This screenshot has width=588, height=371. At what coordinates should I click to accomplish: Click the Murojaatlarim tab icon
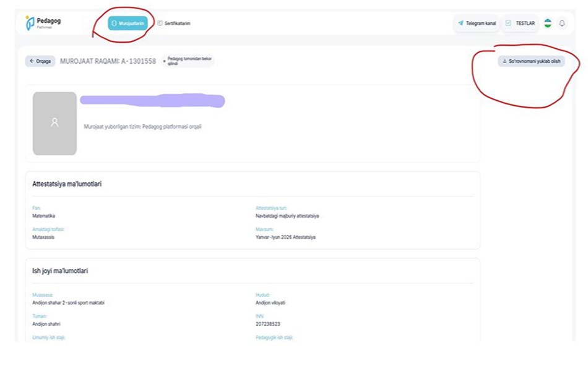114,23
